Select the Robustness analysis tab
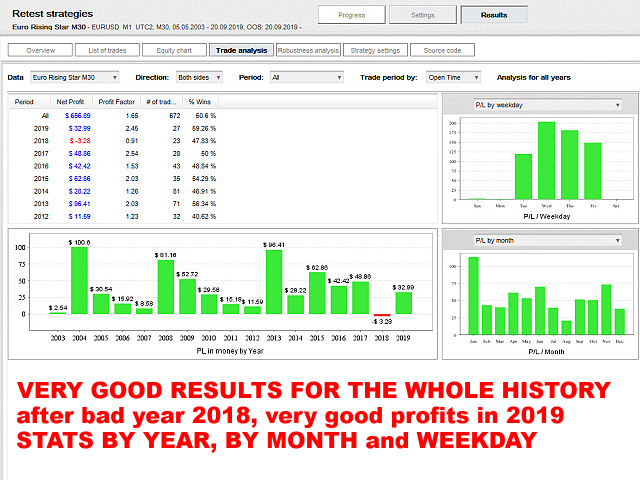 point(308,49)
